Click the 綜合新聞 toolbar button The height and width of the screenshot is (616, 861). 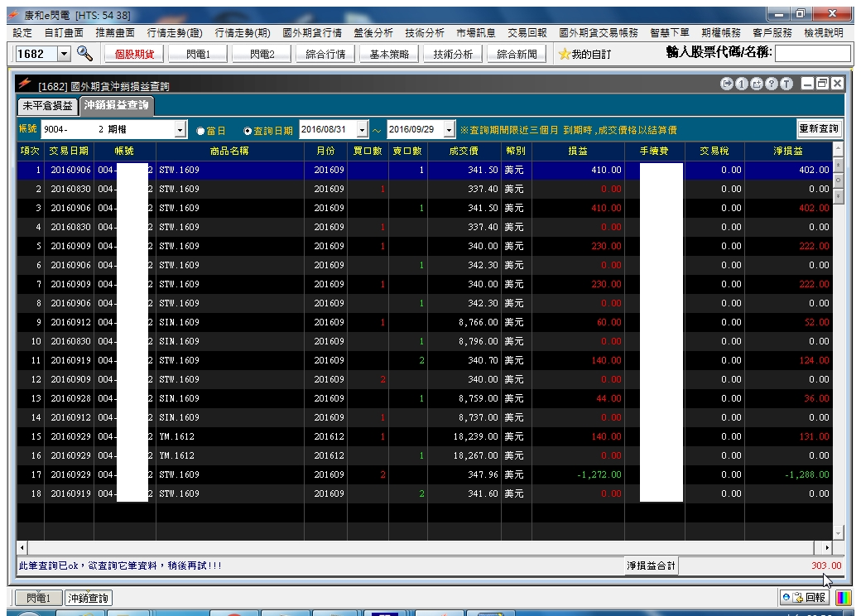tap(517, 54)
